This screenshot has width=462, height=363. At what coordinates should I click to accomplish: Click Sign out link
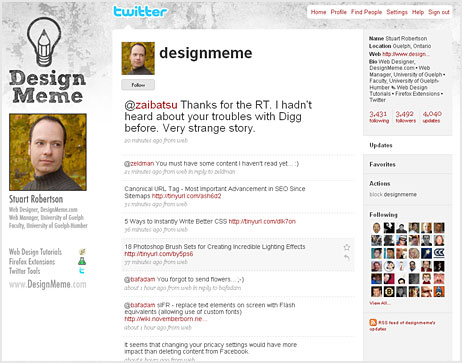439,12
